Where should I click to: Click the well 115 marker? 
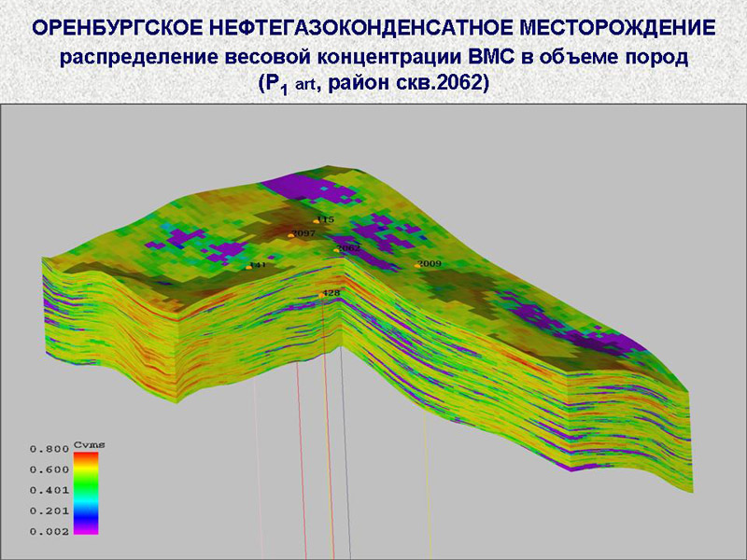pyautogui.click(x=317, y=221)
